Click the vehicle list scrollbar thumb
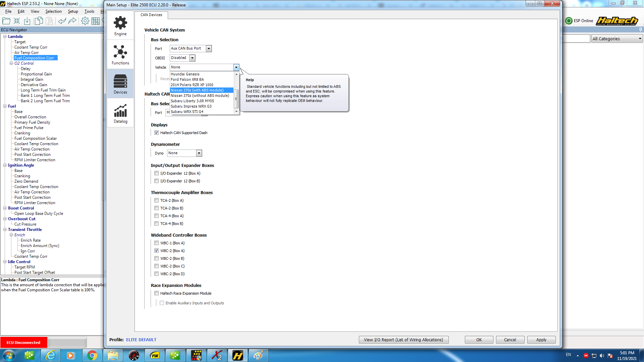This screenshot has width=644, height=362. (x=236, y=99)
